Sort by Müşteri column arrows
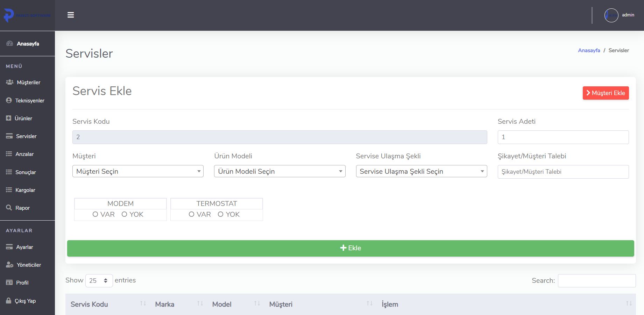 (x=369, y=303)
